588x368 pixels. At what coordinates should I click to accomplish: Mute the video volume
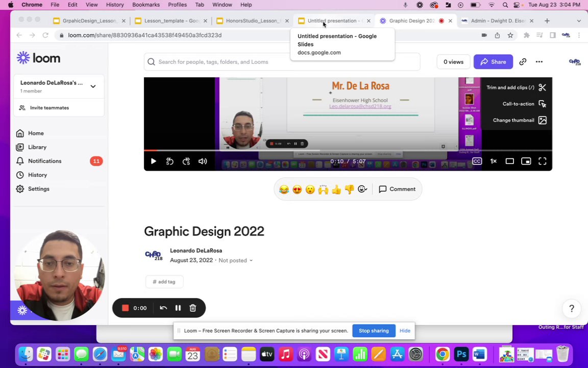click(203, 161)
